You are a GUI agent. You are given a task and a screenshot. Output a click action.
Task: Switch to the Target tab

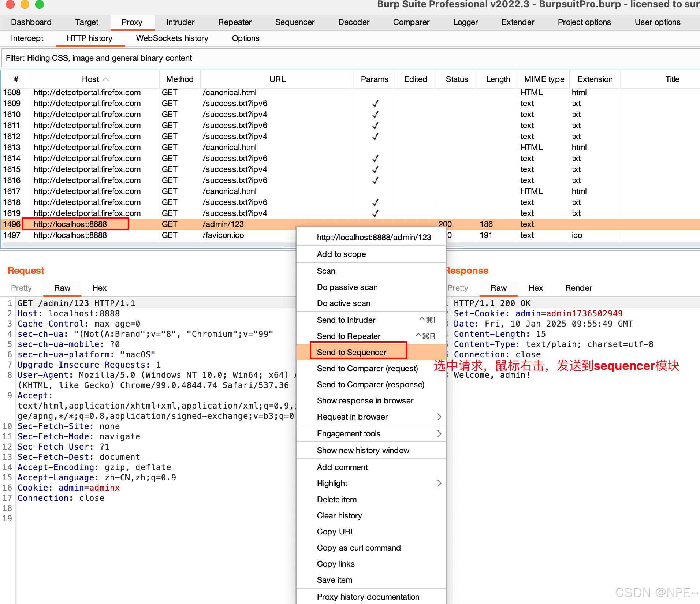coord(87,22)
